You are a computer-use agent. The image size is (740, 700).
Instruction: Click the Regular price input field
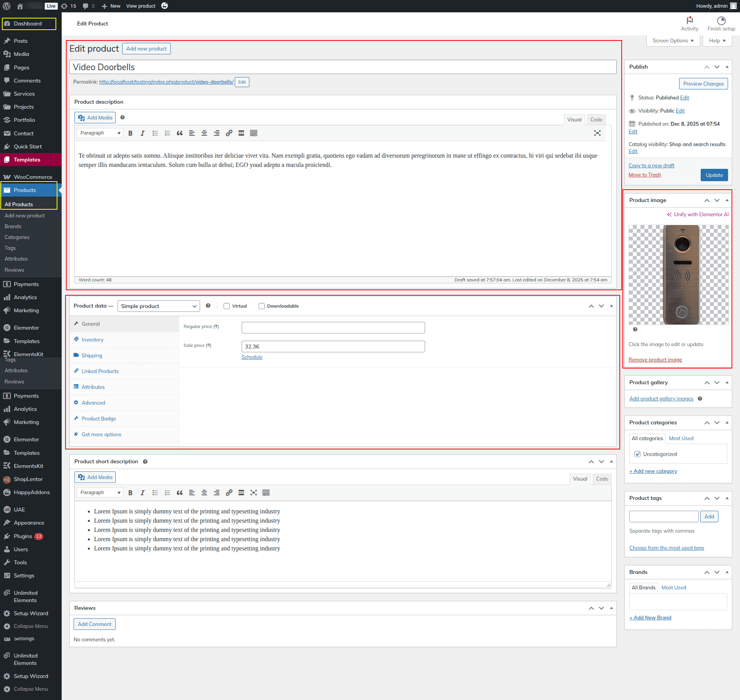(x=333, y=328)
